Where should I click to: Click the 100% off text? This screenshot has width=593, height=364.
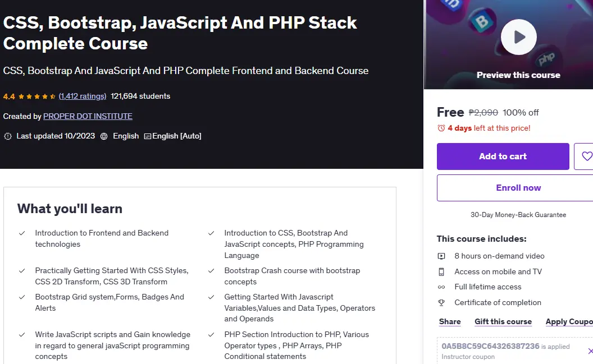pos(521,113)
